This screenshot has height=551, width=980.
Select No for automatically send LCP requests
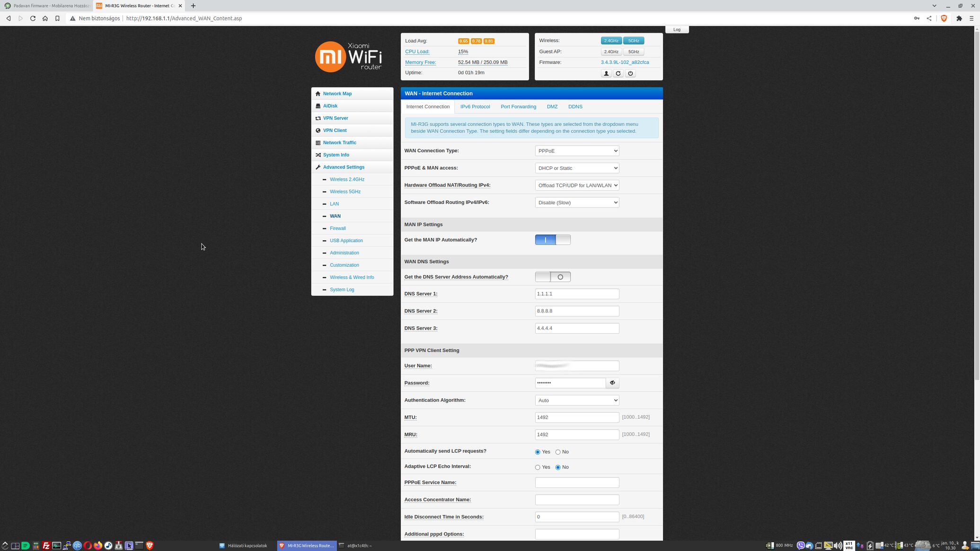[558, 452]
